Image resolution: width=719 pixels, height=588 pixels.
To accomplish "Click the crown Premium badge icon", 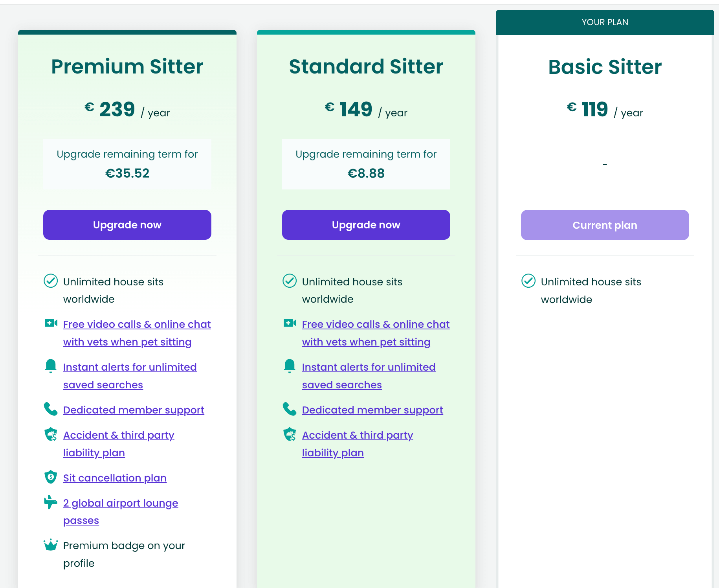I will (x=51, y=545).
